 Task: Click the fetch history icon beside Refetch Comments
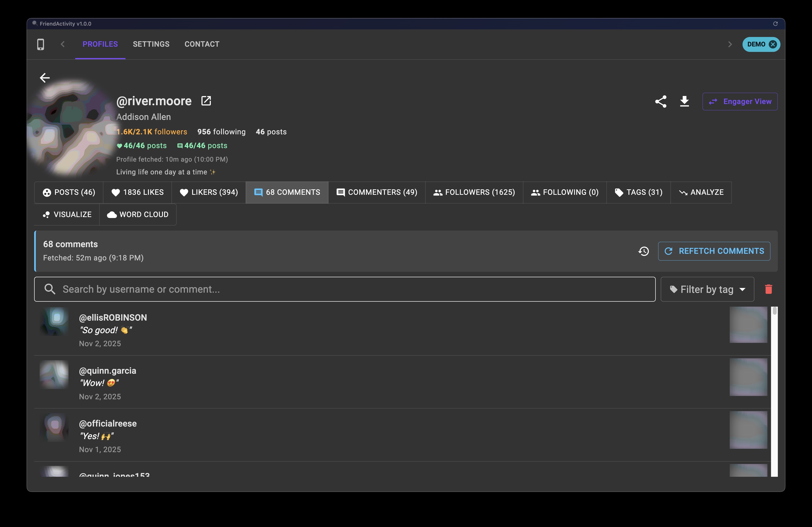(643, 251)
